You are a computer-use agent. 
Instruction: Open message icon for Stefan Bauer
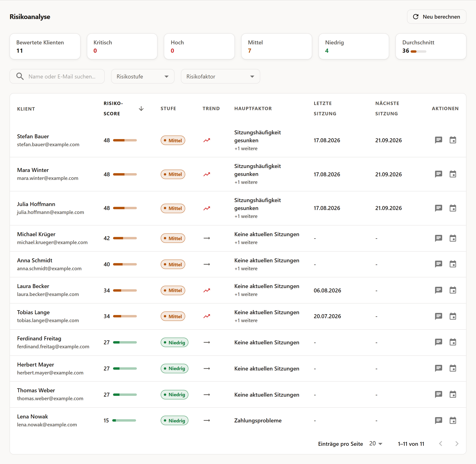[x=439, y=140]
